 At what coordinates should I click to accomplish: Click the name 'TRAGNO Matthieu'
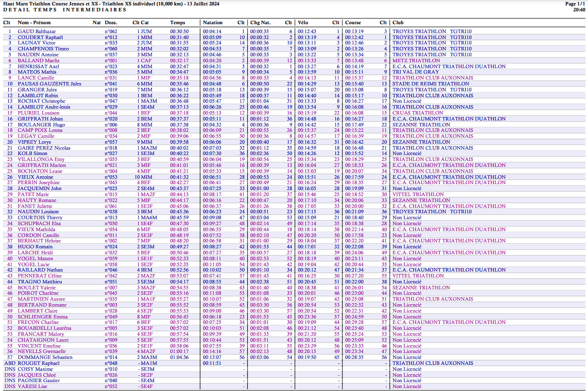click(x=40, y=282)
